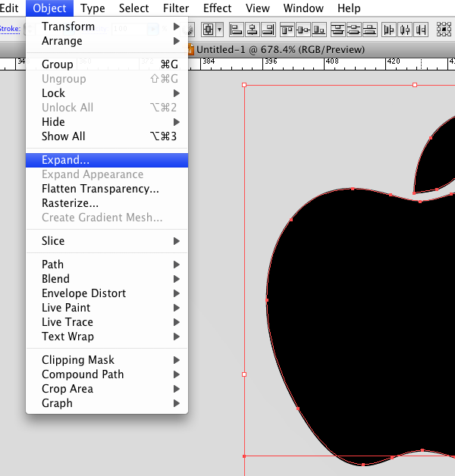Open the Align To dropdown arrow
Screen dimensions: 455x476
[x=220, y=30]
